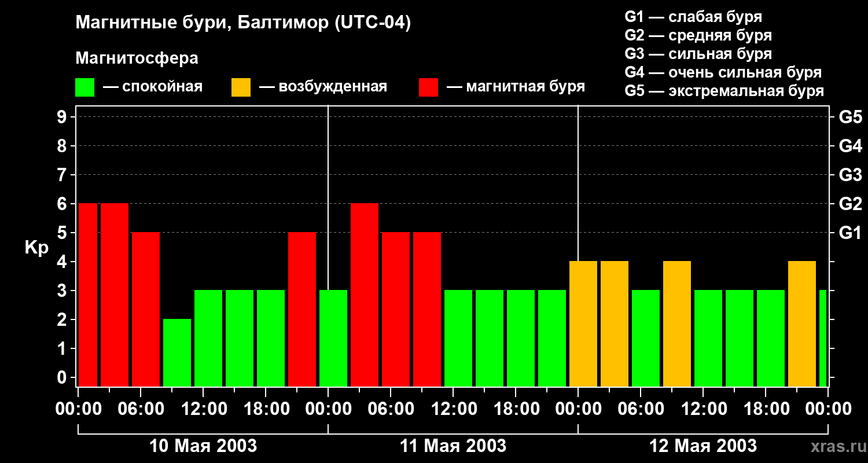Click the green Kp 3 bar starting 11 May 00:00
The width and height of the screenshot is (868, 463).
pos(333,338)
